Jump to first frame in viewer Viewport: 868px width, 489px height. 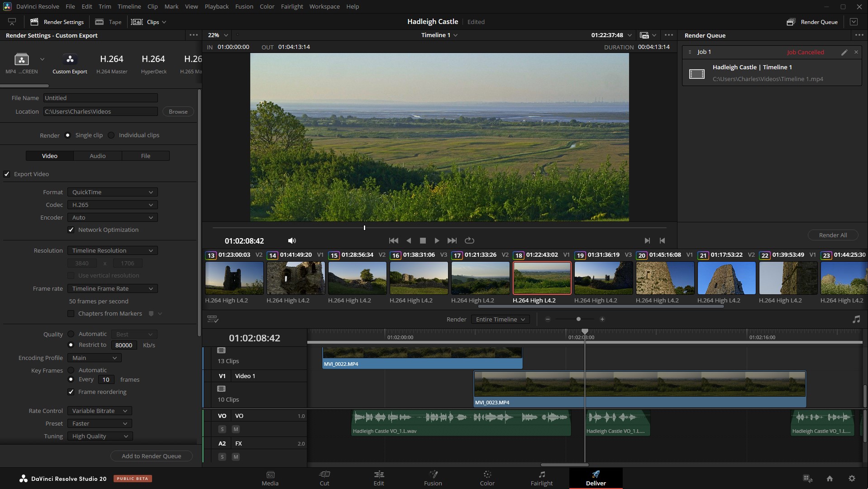pos(394,240)
